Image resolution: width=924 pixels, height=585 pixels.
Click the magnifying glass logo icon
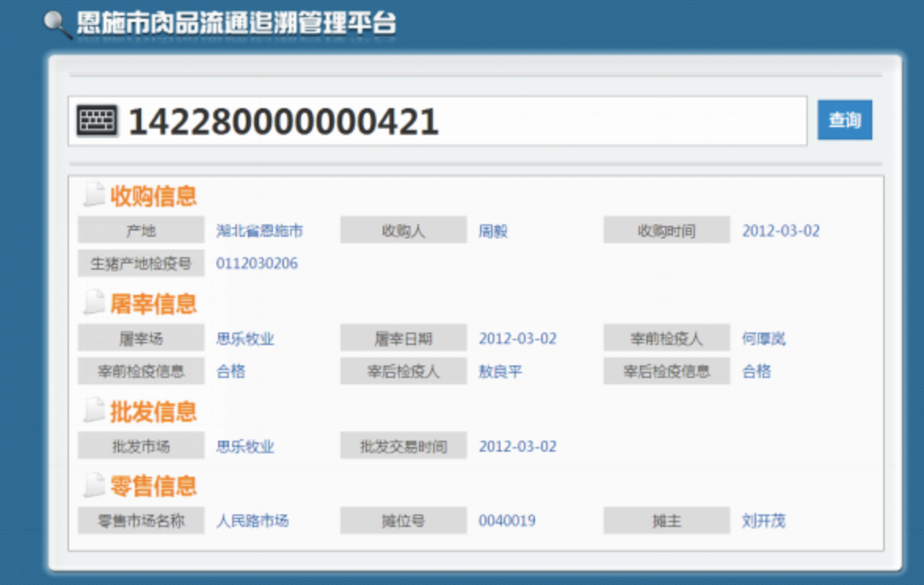pos(56,24)
